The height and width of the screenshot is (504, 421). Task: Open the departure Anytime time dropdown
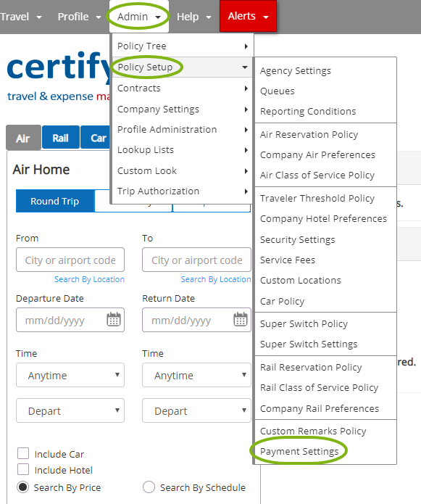tap(70, 375)
